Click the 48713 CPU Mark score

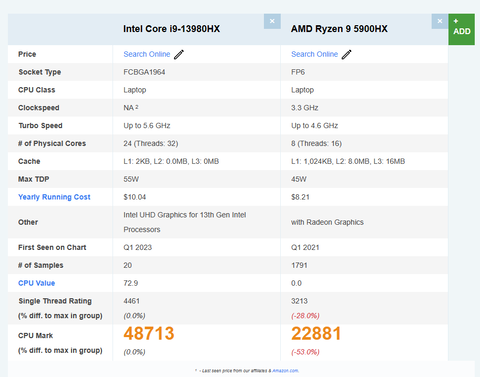[x=149, y=333]
